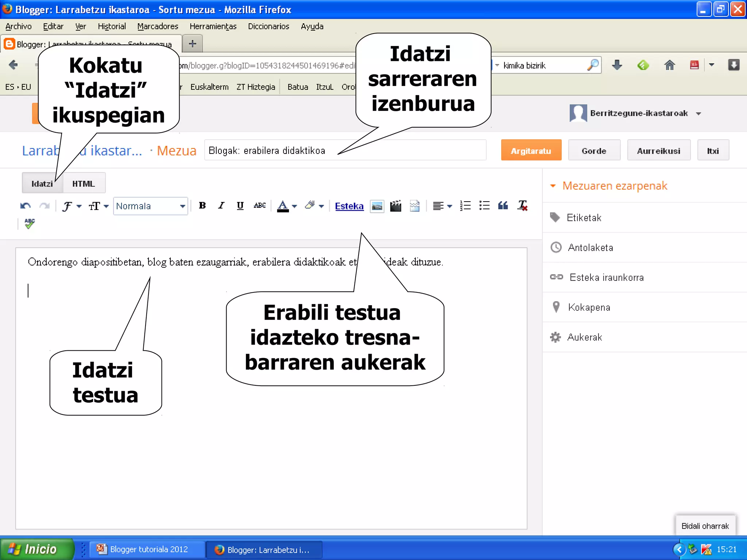Open the Archivo menu
Screen dimensions: 747x560
pos(19,26)
